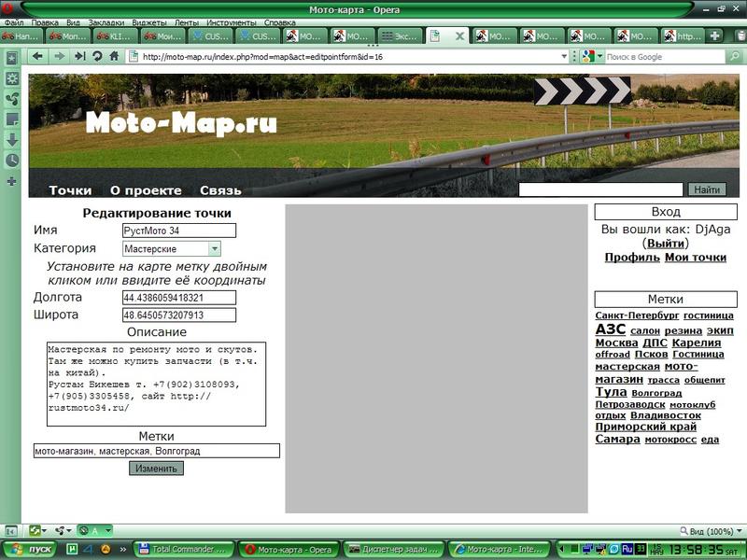Open the address bar history dropdown arrow
Image resolution: width=747 pixels, height=560 pixels.
point(564,57)
